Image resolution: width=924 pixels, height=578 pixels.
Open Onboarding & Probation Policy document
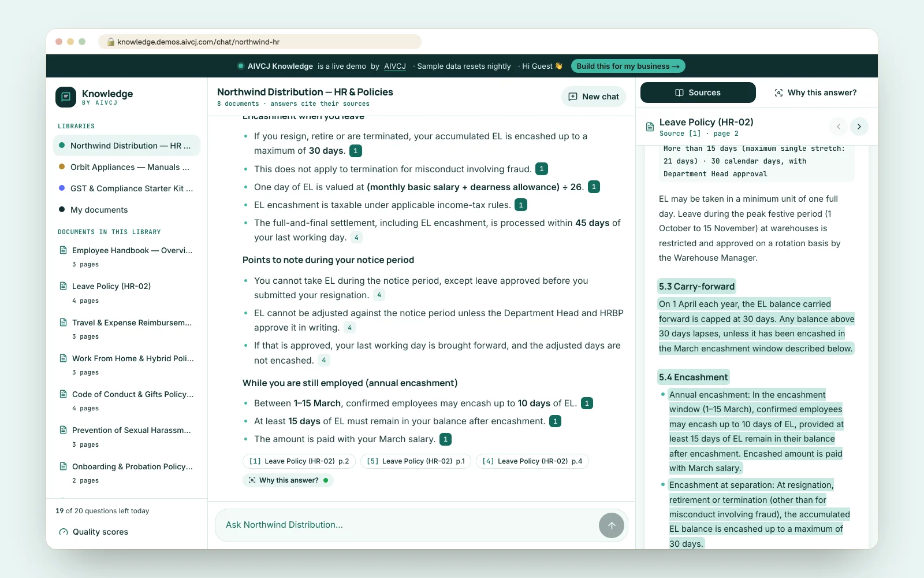127,473
